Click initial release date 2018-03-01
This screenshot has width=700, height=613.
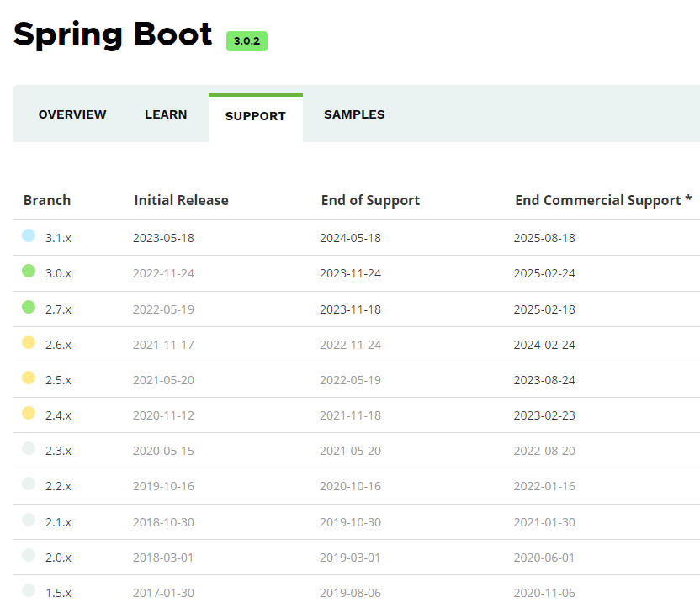click(x=163, y=558)
